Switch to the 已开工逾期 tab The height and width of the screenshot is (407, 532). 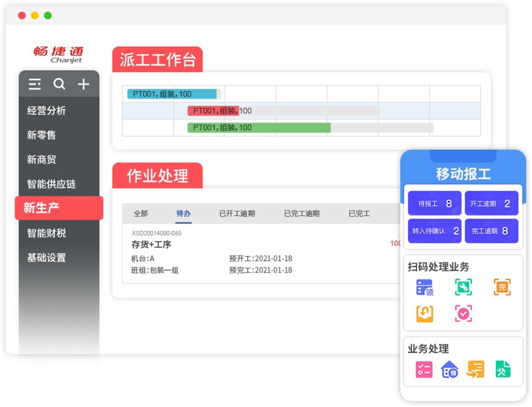[x=237, y=213]
